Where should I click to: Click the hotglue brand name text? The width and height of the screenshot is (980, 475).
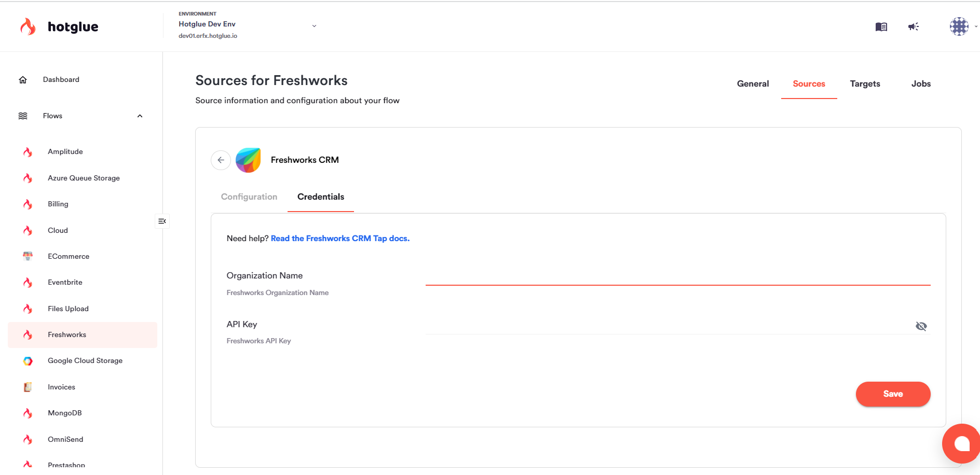[73, 27]
